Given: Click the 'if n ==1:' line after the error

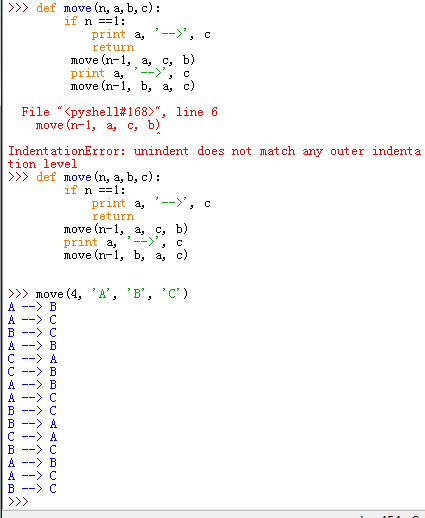Looking at the screenshot, I should pos(95,190).
